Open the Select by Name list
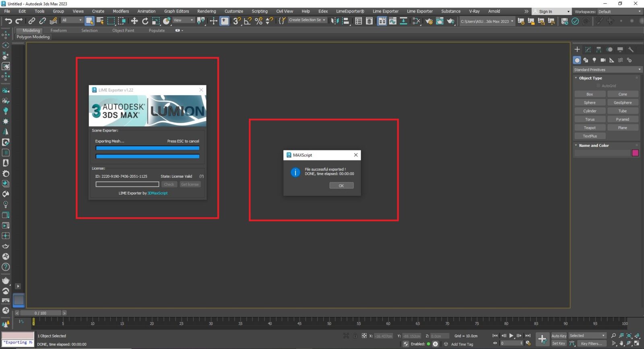Image resolution: width=644 pixels, height=349 pixels. click(100, 21)
